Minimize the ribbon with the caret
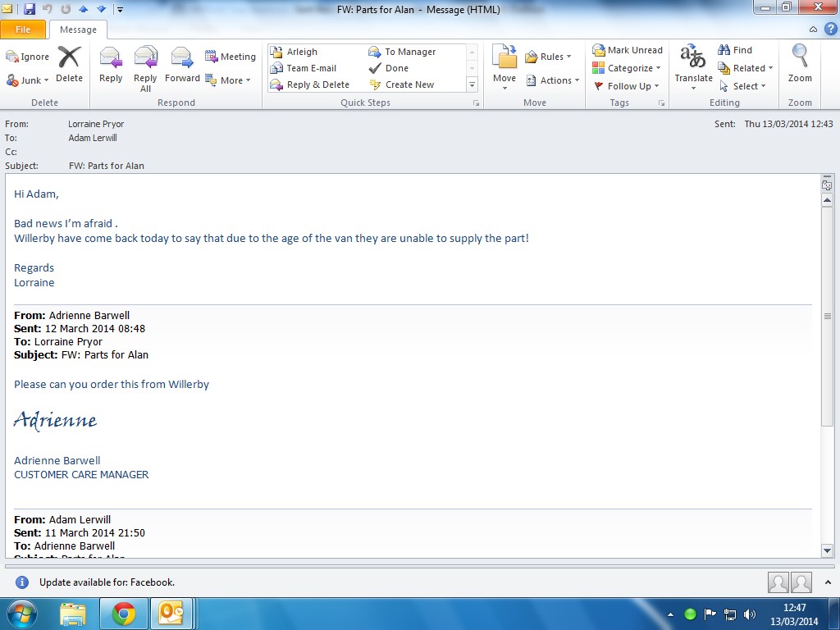Image resolution: width=840 pixels, height=630 pixels. click(x=813, y=30)
